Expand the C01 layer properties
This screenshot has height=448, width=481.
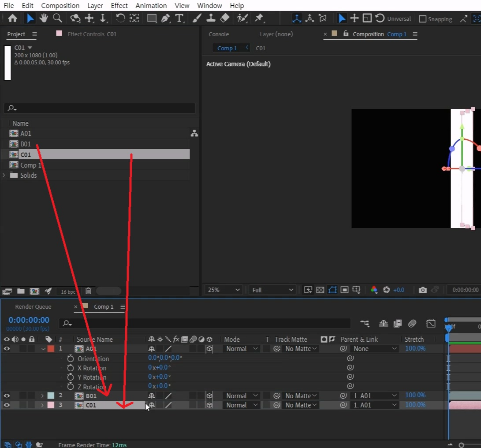(x=42, y=405)
